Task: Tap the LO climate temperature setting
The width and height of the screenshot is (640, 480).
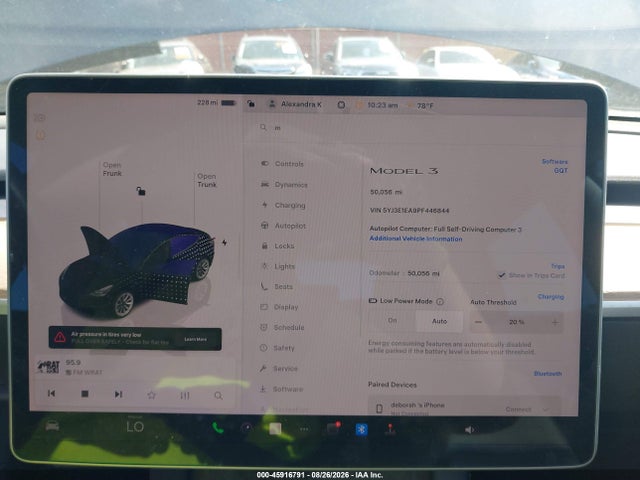Action: [135, 427]
